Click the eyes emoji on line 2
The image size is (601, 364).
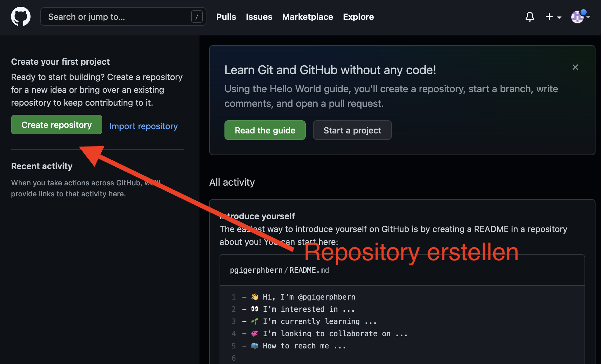[255, 309]
